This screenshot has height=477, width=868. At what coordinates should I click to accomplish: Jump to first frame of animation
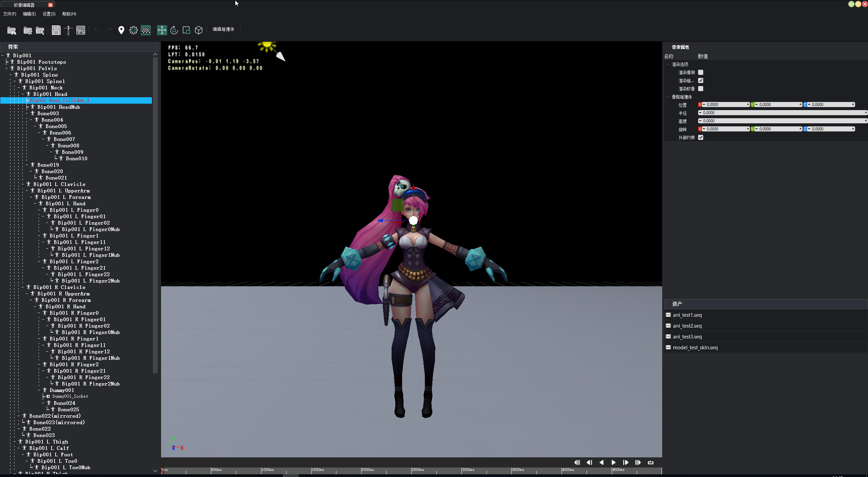click(577, 462)
